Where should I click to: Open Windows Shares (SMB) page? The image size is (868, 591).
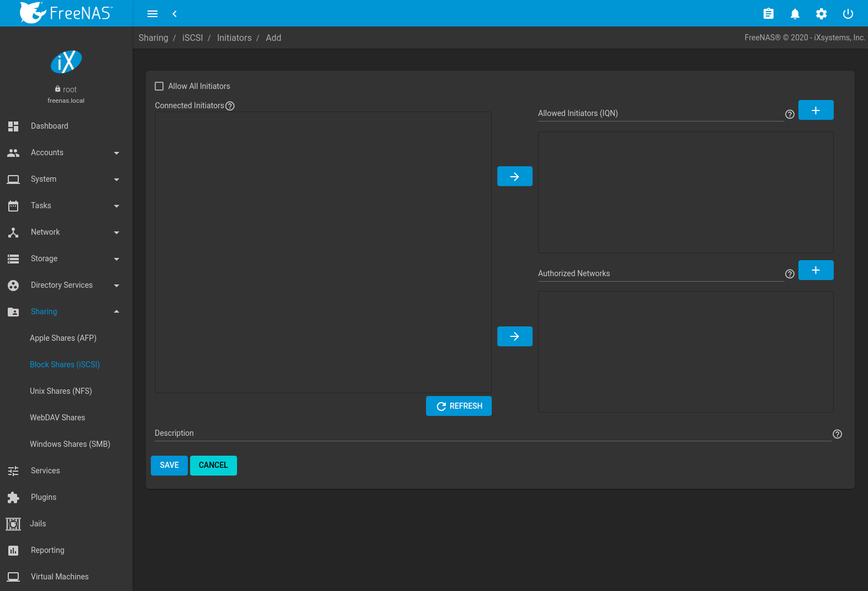(70, 444)
